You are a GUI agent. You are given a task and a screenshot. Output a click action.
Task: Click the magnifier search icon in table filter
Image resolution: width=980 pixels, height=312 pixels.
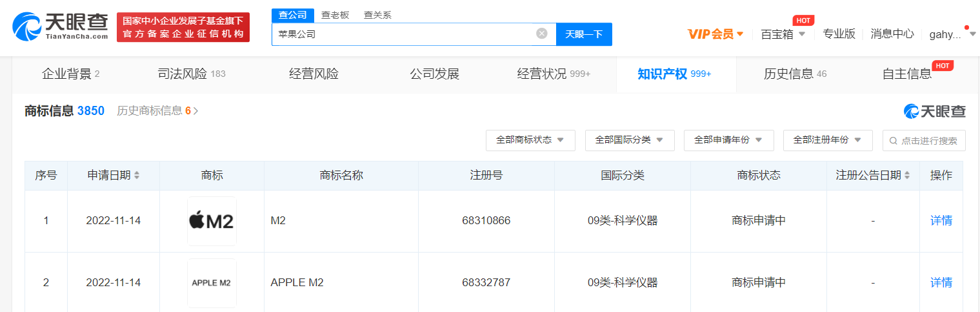[894, 141]
